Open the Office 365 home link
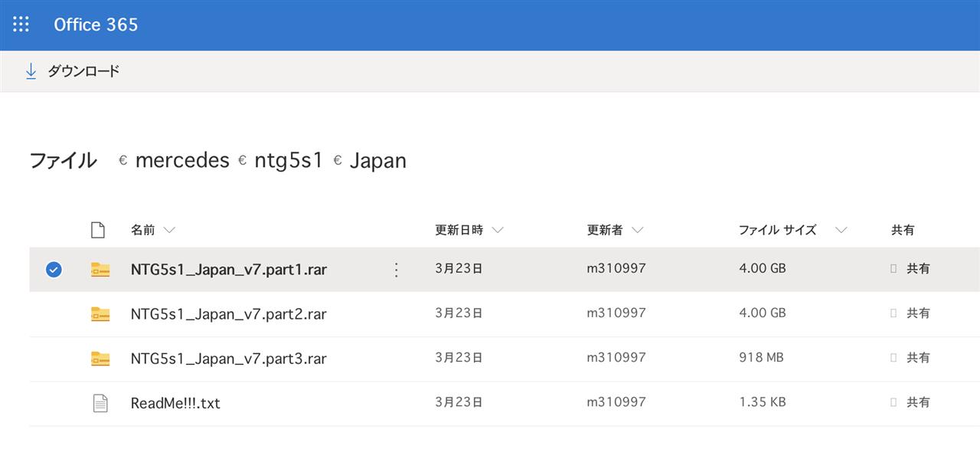 96,25
